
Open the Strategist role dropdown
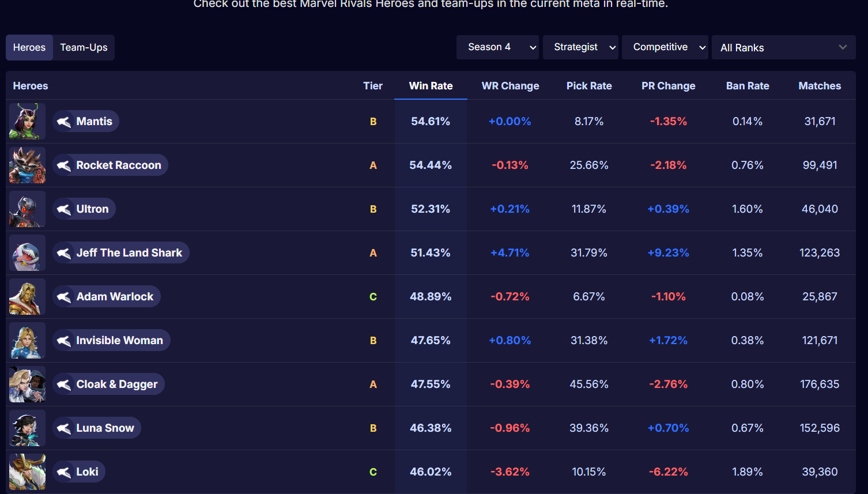coord(580,47)
